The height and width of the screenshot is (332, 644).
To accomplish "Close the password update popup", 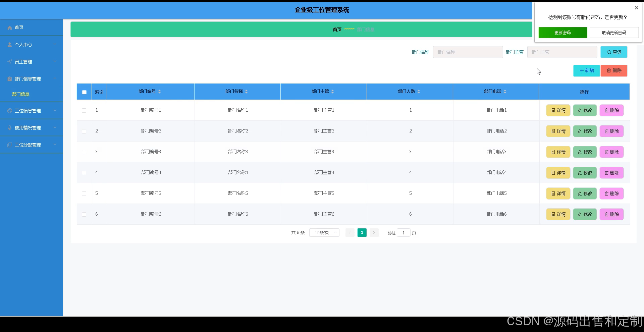I will pos(636,8).
